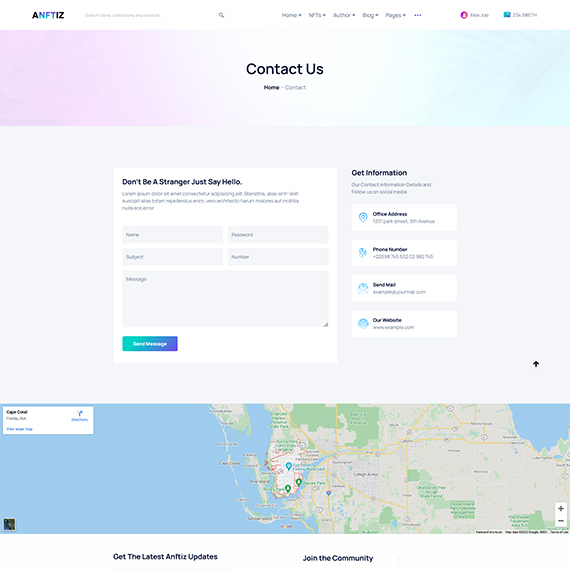Click the Home breadcrumb link

(271, 87)
